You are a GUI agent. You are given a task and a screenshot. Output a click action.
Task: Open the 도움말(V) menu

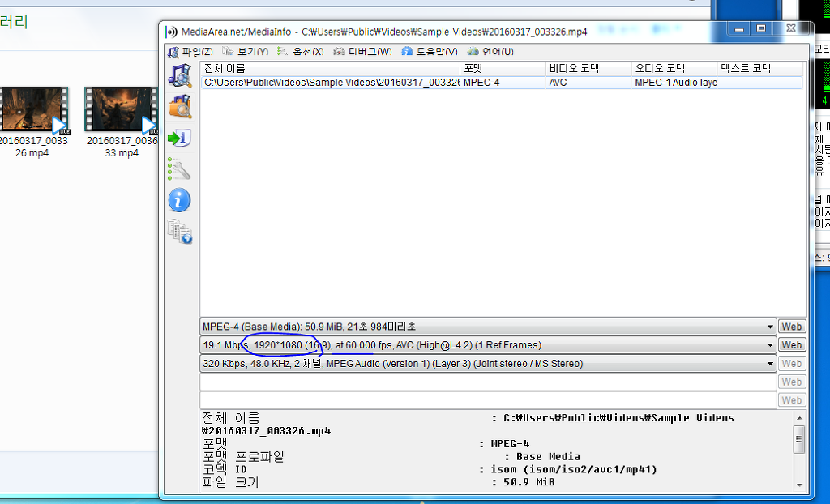[430, 51]
